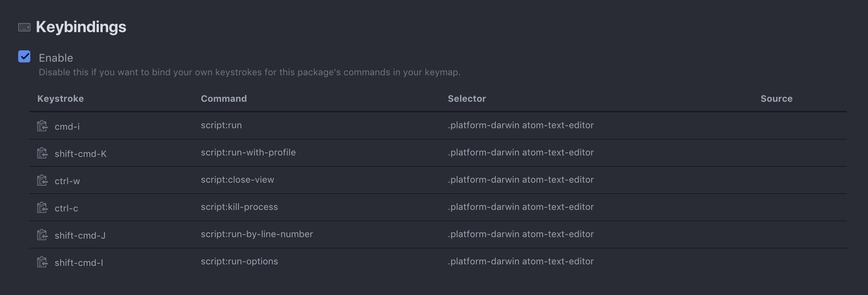This screenshot has width=868, height=295.
Task: Select the script:run-with-profile command
Action: 248,152
